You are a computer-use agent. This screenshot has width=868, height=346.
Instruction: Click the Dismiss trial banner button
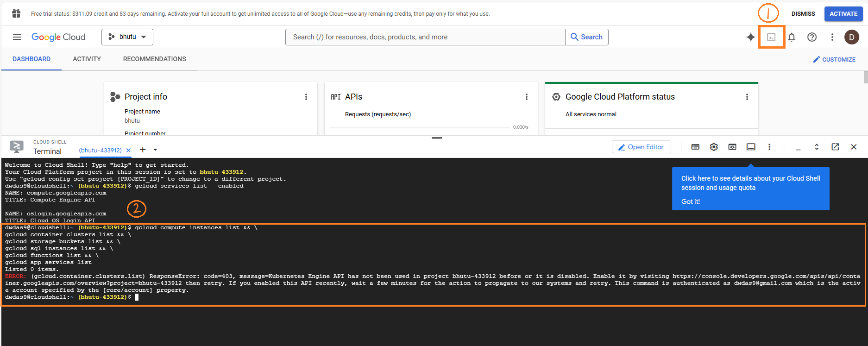tap(803, 14)
